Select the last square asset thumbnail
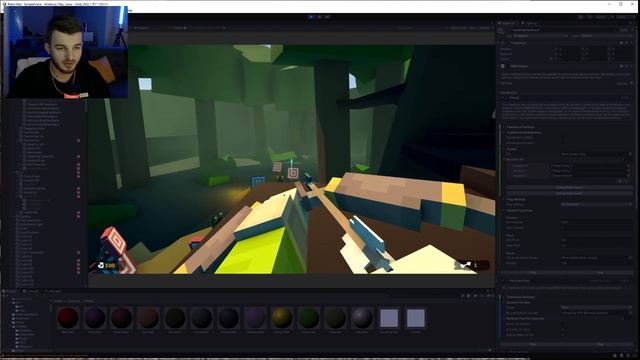 click(x=416, y=318)
